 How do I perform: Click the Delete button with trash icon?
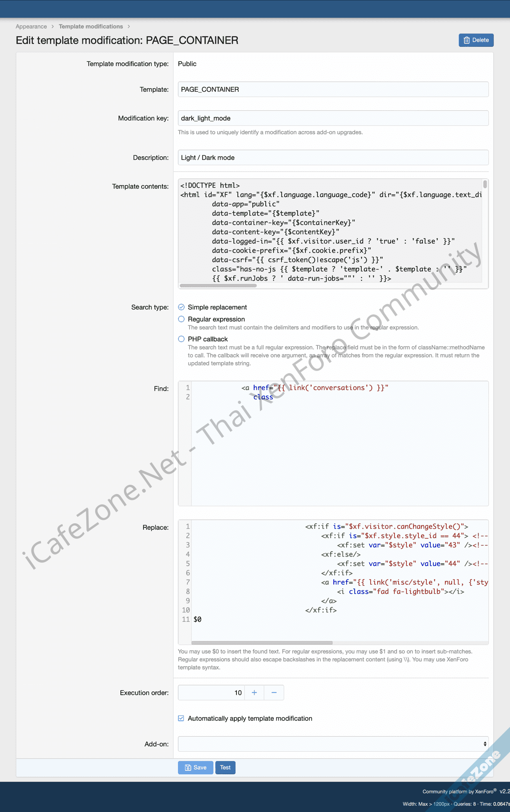[x=476, y=40]
